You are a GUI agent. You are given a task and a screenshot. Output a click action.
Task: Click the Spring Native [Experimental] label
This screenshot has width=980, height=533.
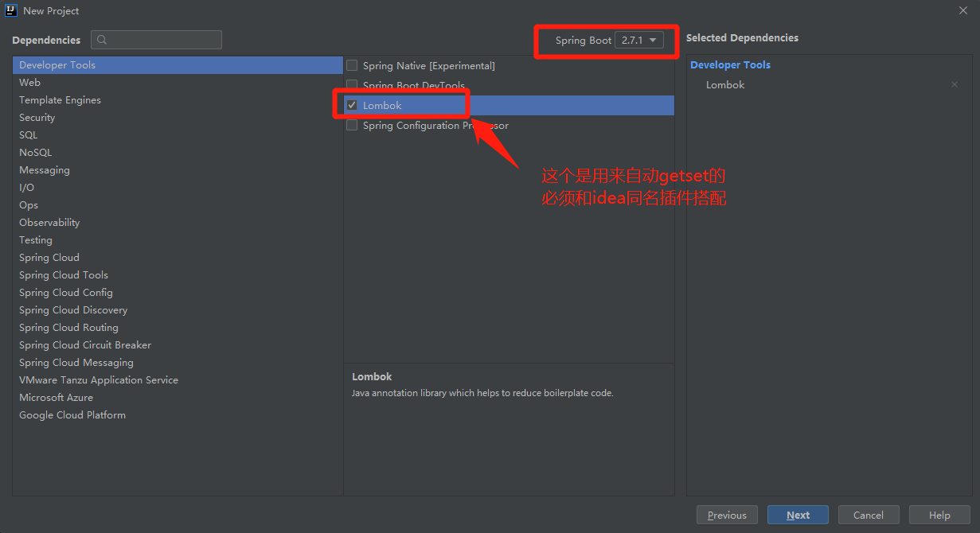429,66
